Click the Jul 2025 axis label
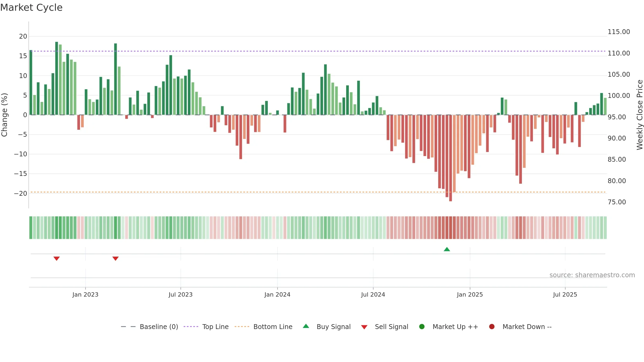Viewport: 644px width, 362px height. point(565,294)
